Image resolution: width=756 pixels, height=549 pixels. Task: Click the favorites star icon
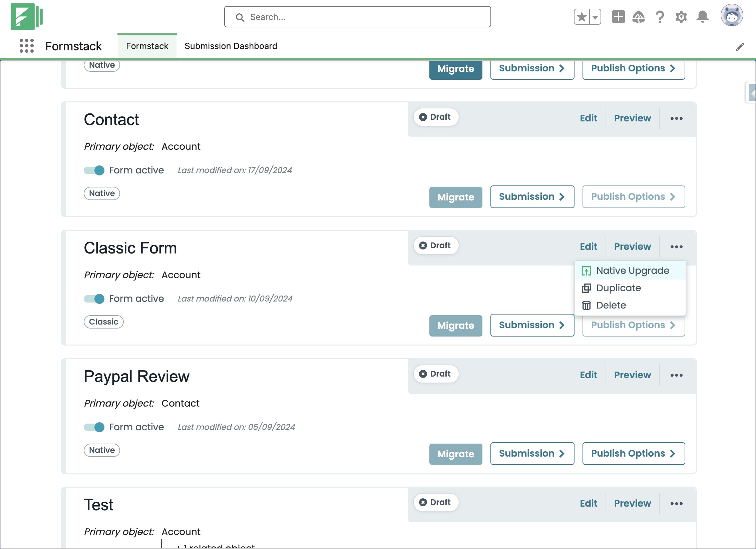point(582,17)
